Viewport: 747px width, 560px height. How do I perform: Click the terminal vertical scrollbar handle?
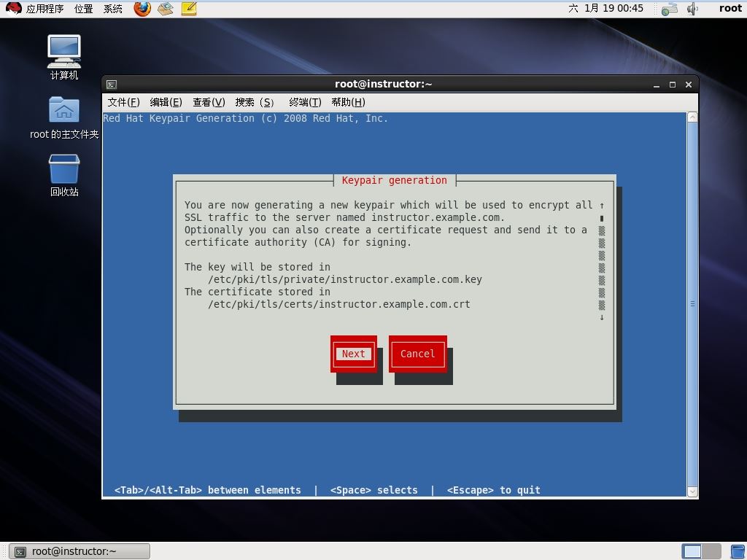pos(692,304)
